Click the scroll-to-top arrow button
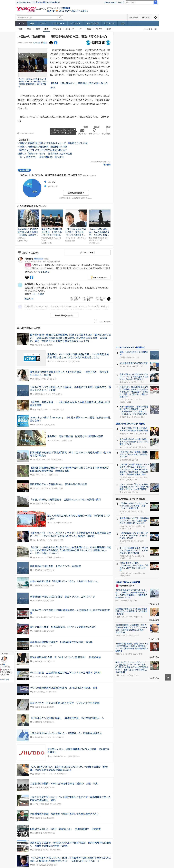 pyautogui.click(x=168, y=677)
